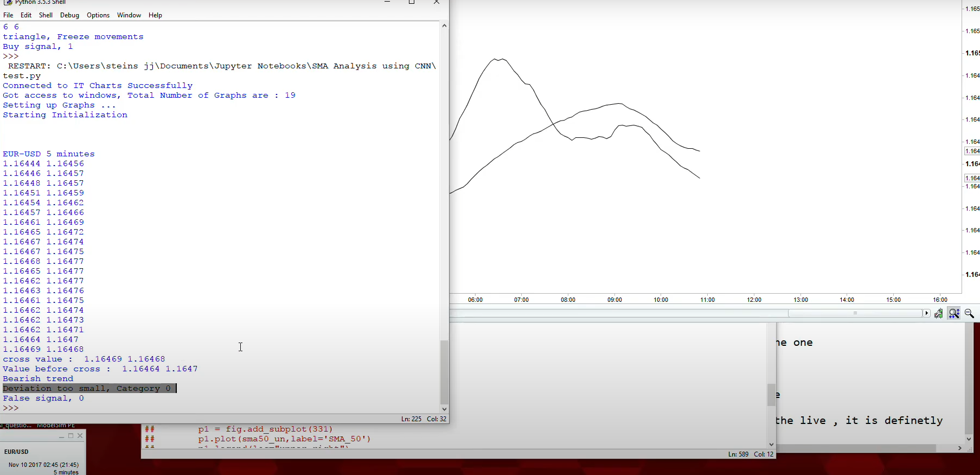Open the Shell menu

pos(46,15)
